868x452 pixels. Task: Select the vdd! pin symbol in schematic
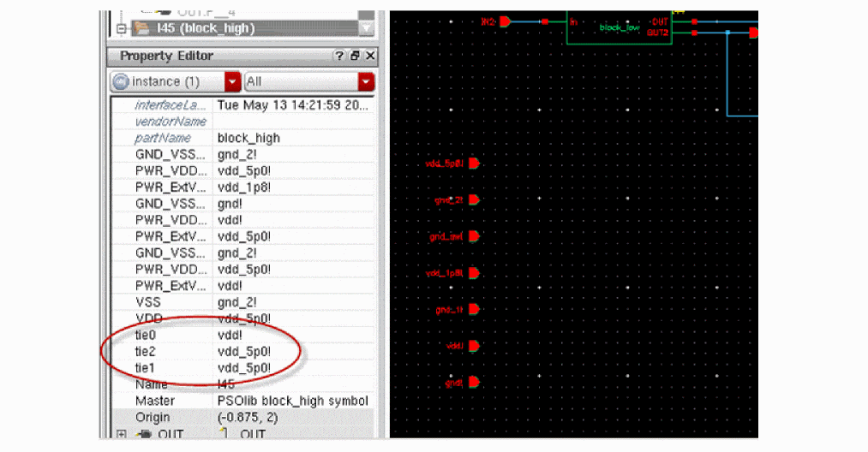tap(474, 346)
